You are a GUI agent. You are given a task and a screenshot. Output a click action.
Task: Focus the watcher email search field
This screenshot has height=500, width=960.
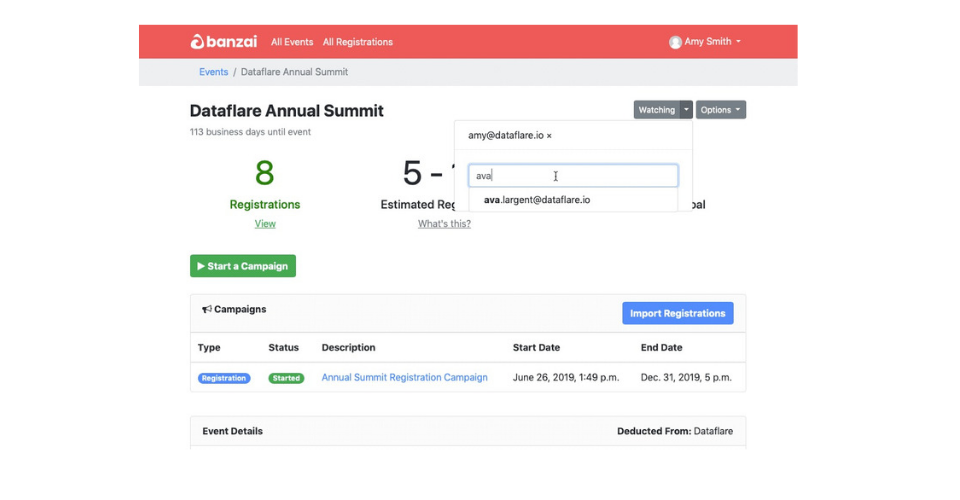(573, 176)
